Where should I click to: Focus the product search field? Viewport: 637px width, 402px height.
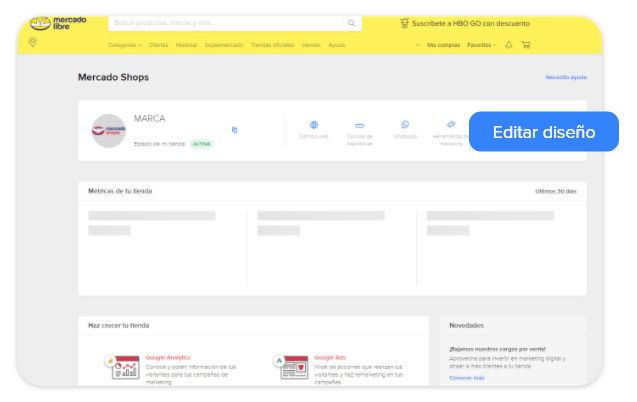click(225, 23)
